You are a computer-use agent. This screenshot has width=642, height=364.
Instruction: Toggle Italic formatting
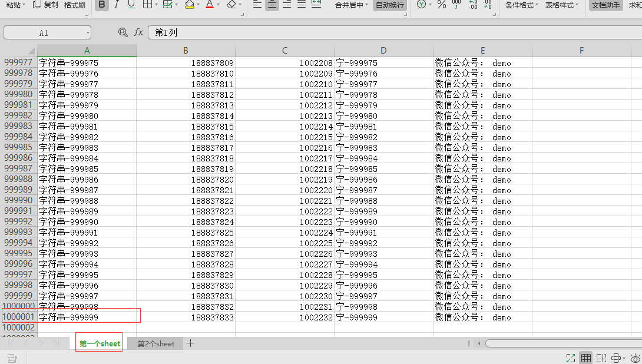tap(117, 5)
